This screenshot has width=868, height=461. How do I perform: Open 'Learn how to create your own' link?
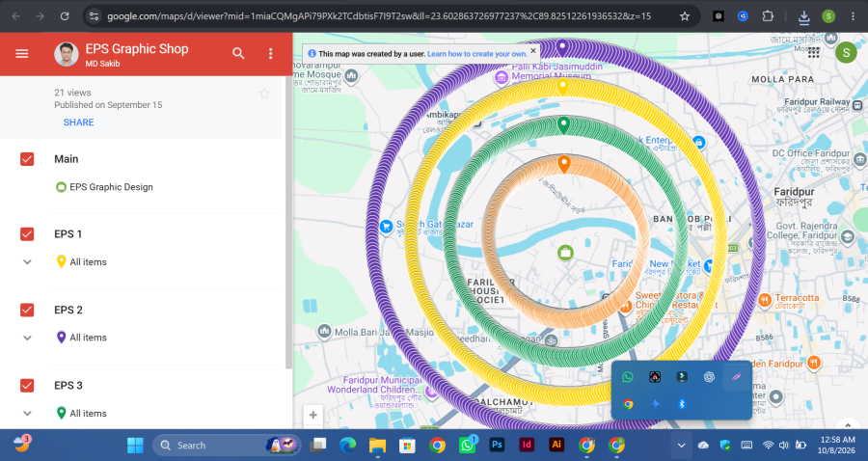476,54
